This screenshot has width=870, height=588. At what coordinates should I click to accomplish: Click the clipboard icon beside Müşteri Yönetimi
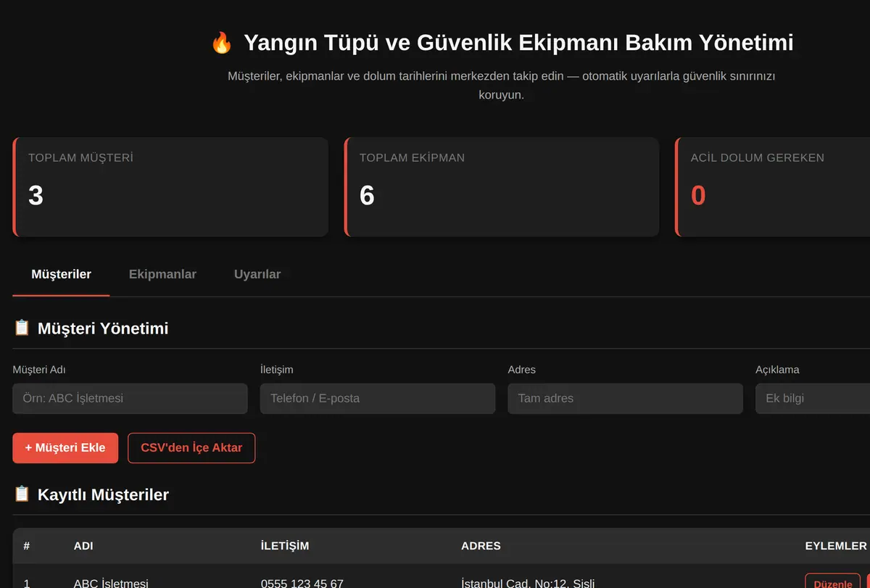[22, 328]
